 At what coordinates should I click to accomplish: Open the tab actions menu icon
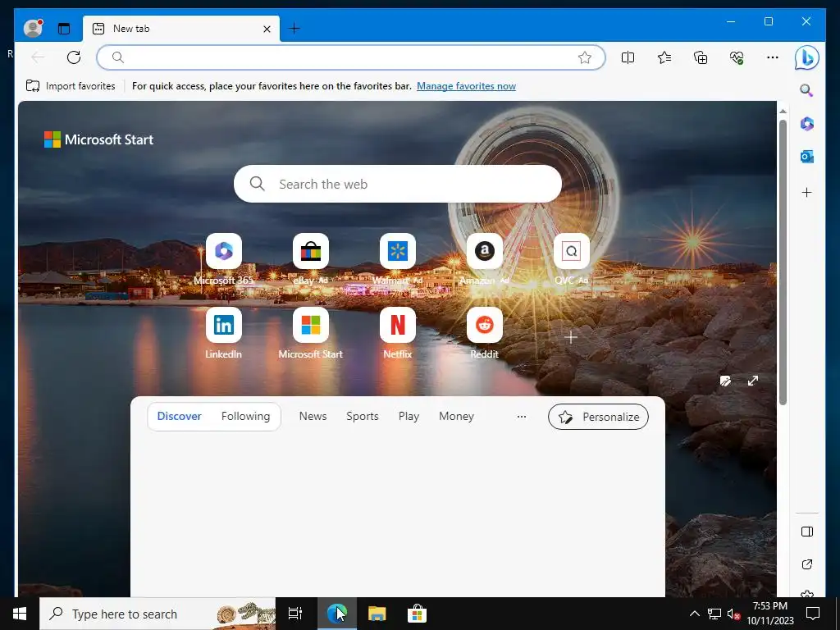(x=64, y=29)
